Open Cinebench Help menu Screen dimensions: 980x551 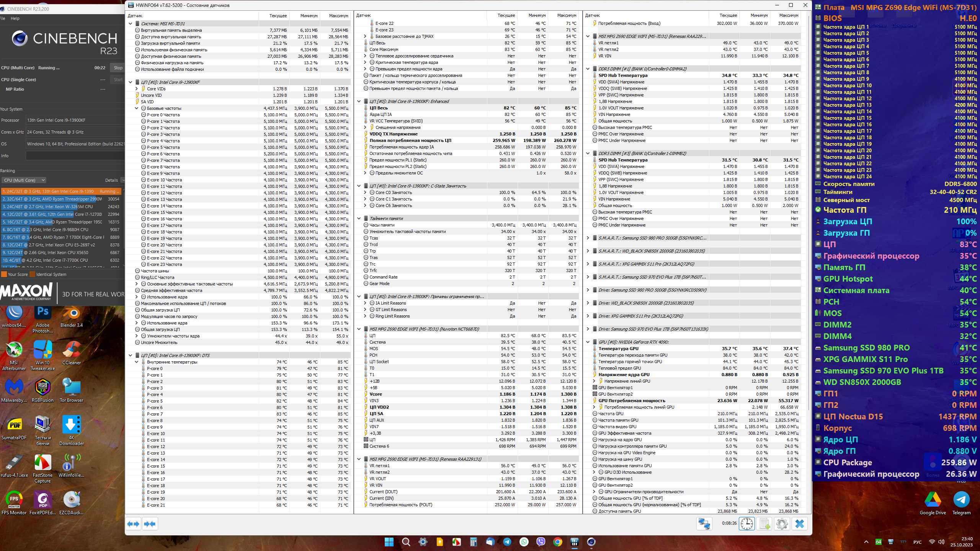click(15, 18)
